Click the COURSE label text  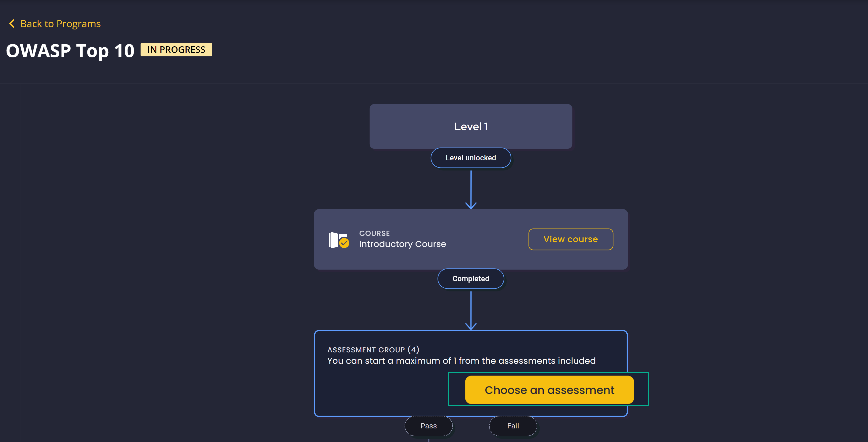[x=374, y=233]
